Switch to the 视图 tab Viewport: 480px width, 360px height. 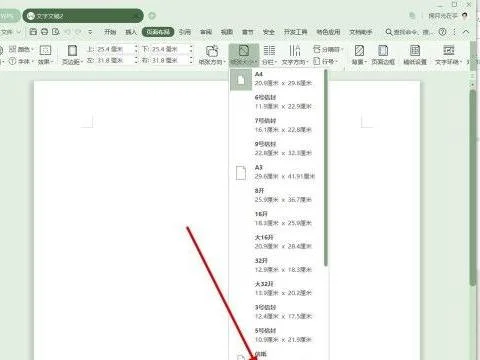pos(227,32)
